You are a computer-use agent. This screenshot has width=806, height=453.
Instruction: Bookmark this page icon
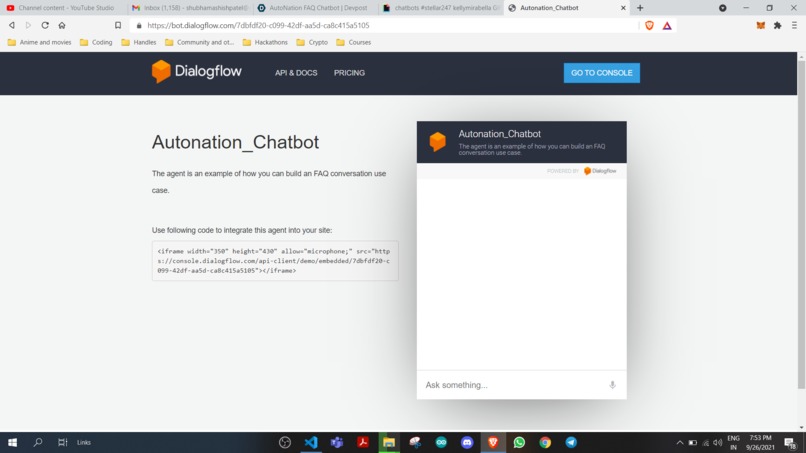[x=118, y=25]
